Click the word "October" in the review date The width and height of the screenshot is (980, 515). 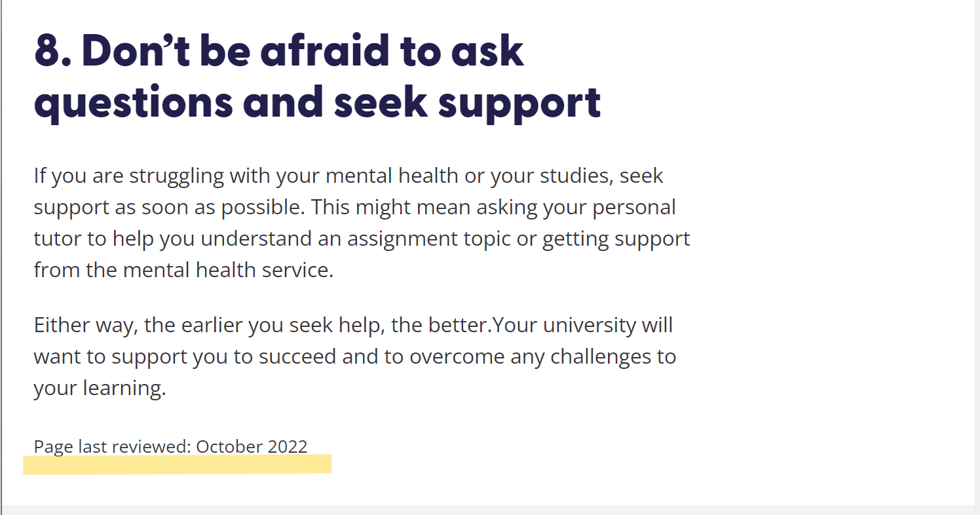[x=229, y=446]
